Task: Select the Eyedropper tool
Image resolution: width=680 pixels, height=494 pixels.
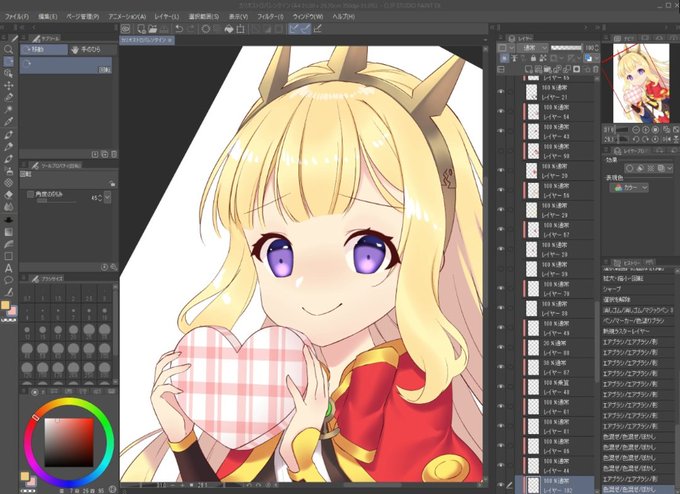Action: (8, 122)
